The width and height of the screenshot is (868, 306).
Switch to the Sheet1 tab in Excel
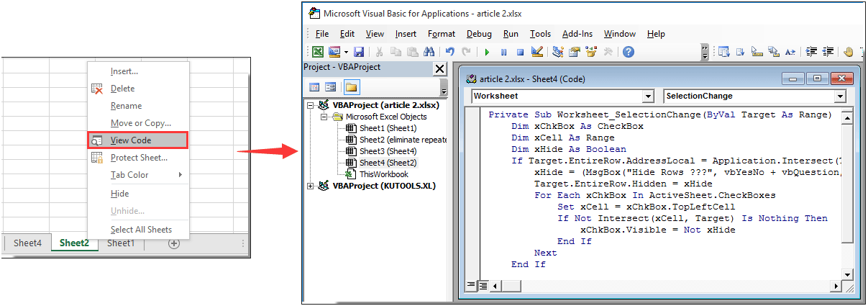click(120, 243)
